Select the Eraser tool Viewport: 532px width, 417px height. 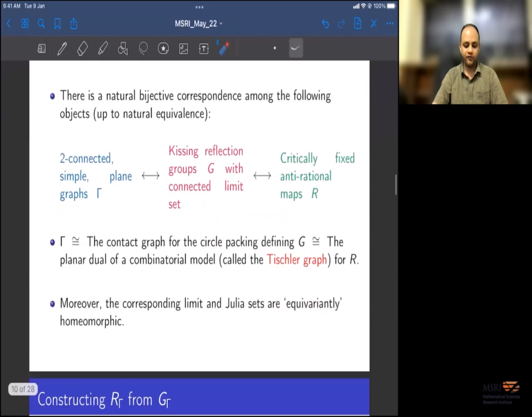pyautogui.click(x=82, y=48)
